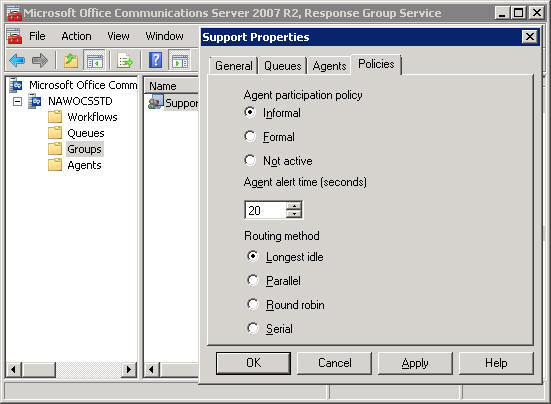Click the tree pane horizontal scrollbar right arrow
The width and height of the screenshot is (551, 404).
coord(129,370)
